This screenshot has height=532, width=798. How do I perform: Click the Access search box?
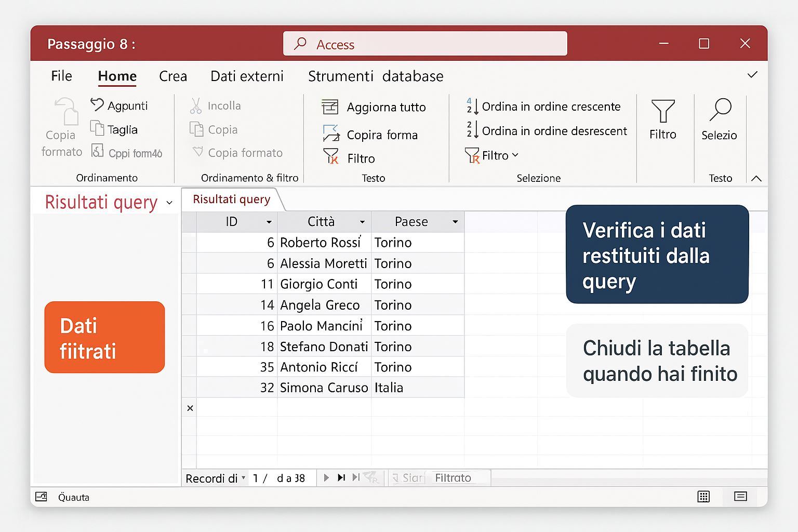(x=425, y=44)
